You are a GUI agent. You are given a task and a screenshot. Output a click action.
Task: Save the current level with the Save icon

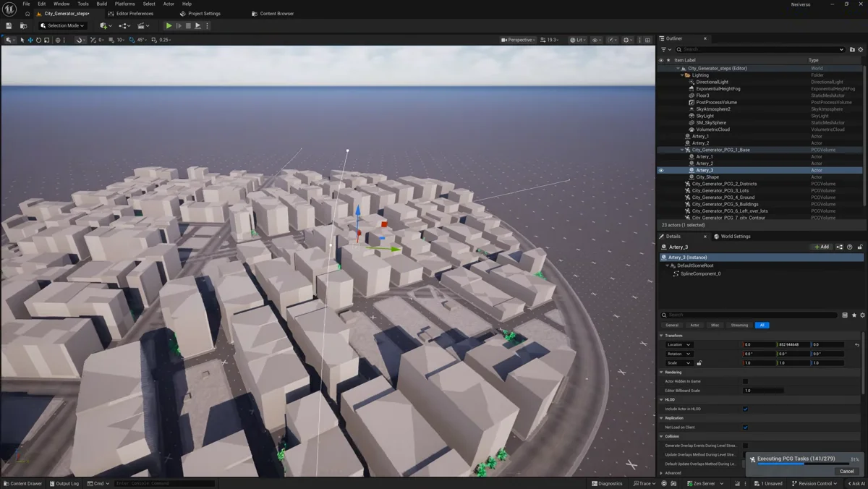tap(9, 26)
